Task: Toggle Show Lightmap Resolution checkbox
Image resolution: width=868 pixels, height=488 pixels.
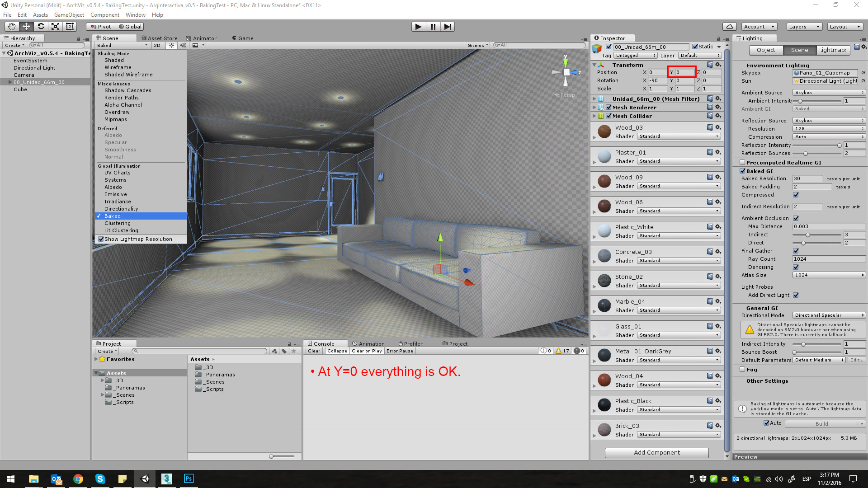Action: pos(101,239)
